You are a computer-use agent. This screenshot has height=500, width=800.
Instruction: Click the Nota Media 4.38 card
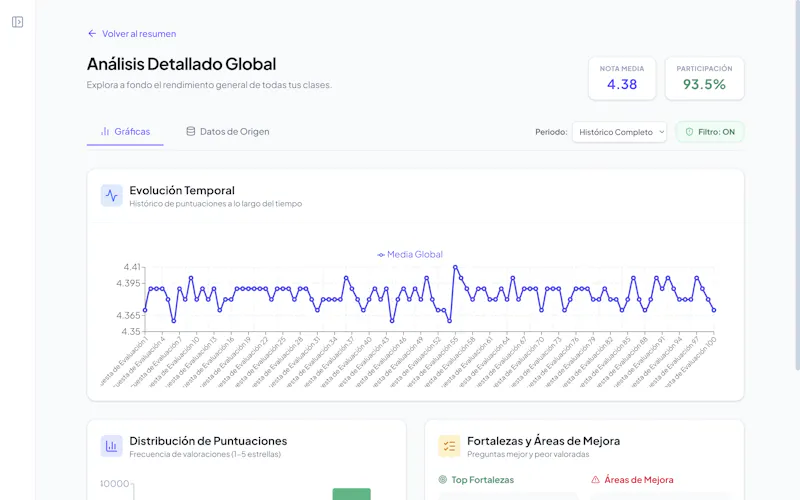(622, 78)
